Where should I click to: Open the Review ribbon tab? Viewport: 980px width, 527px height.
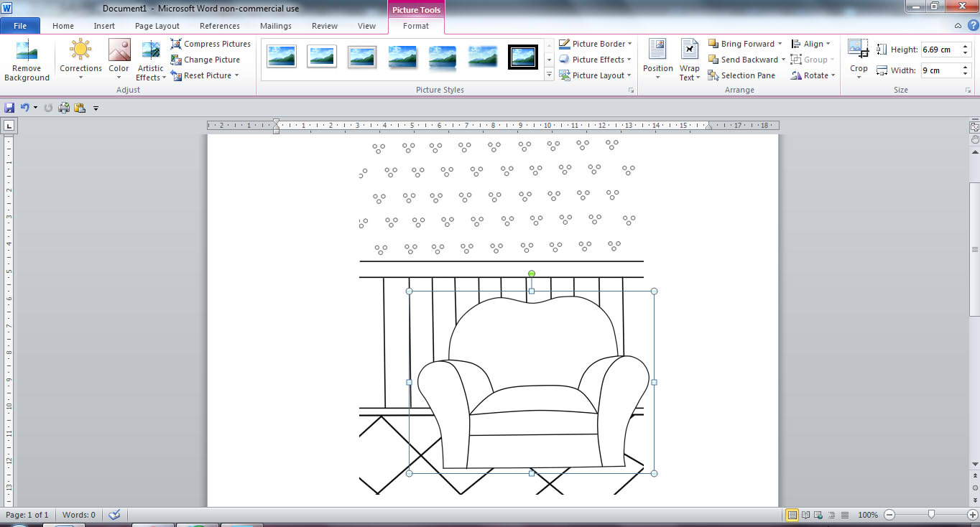[x=324, y=25]
